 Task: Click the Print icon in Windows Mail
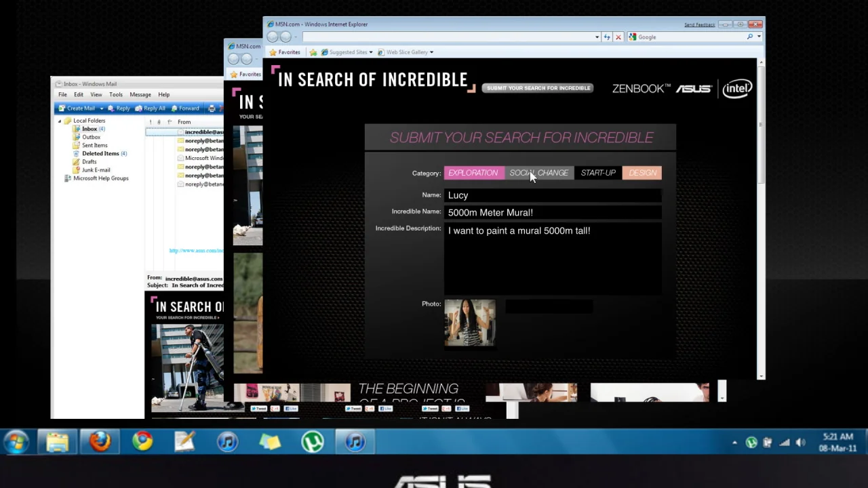click(x=212, y=108)
